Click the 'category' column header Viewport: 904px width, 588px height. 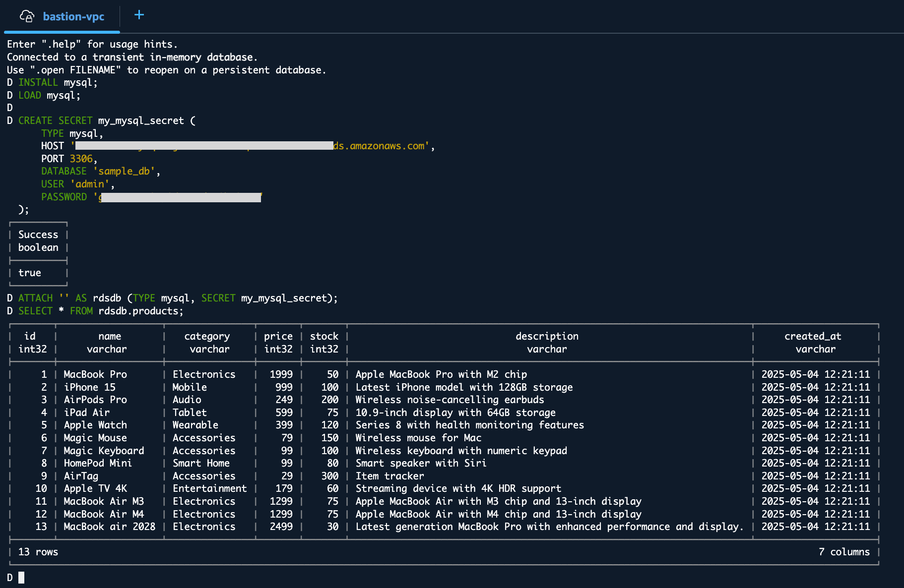(207, 336)
